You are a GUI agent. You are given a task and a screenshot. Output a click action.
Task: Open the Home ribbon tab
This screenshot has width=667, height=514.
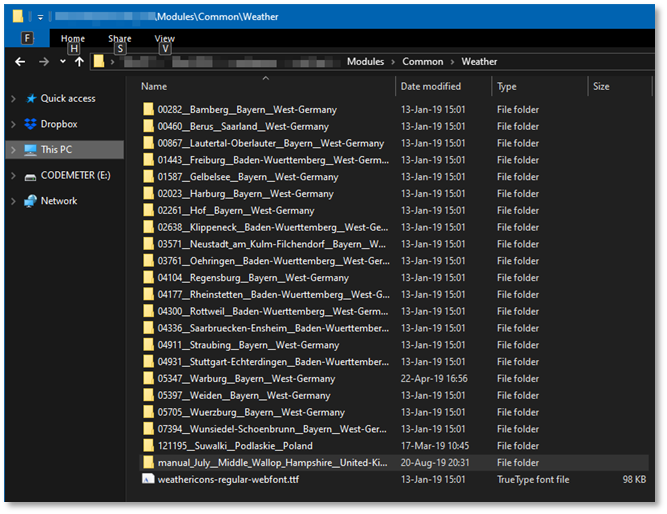pyautogui.click(x=73, y=39)
